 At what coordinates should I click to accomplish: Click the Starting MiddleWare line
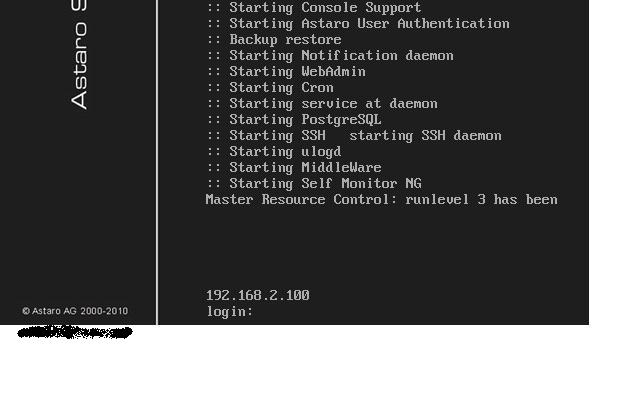(x=294, y=167)
